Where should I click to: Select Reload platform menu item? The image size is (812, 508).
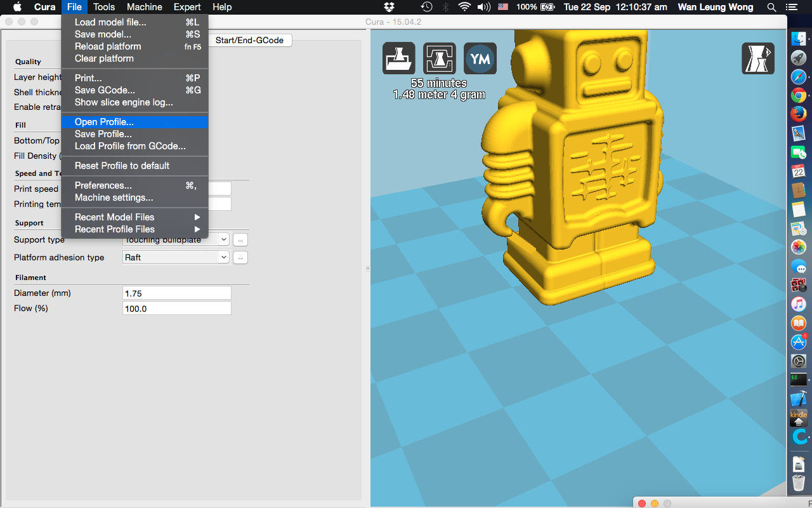coord(134,46)
